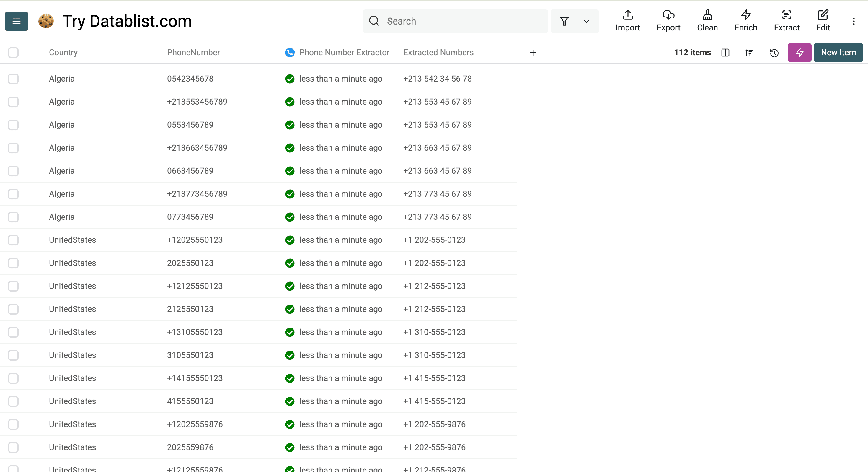Check the select-all checkbox in the header

pyautogui.click(x=13, y=53)
